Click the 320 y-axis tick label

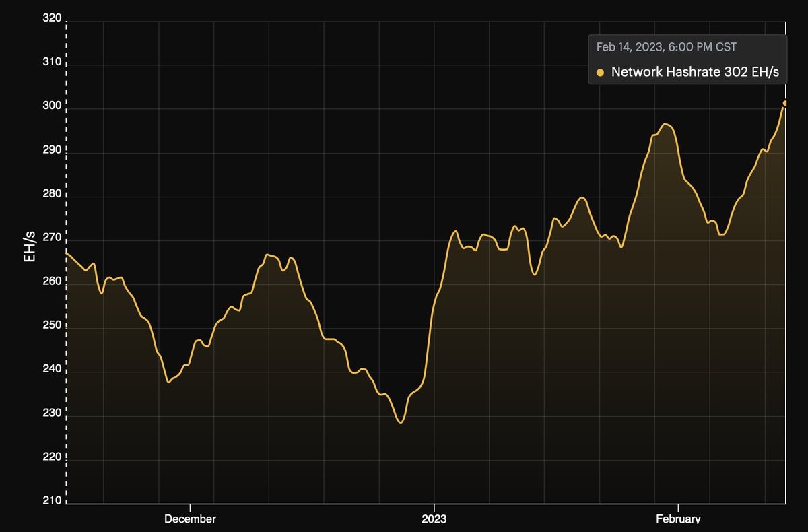51,20
